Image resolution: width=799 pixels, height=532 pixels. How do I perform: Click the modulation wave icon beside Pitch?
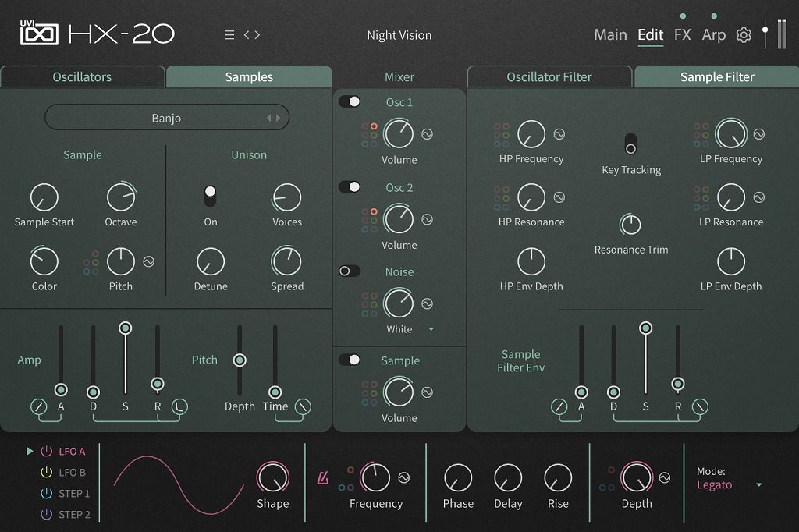coord(149,262)
